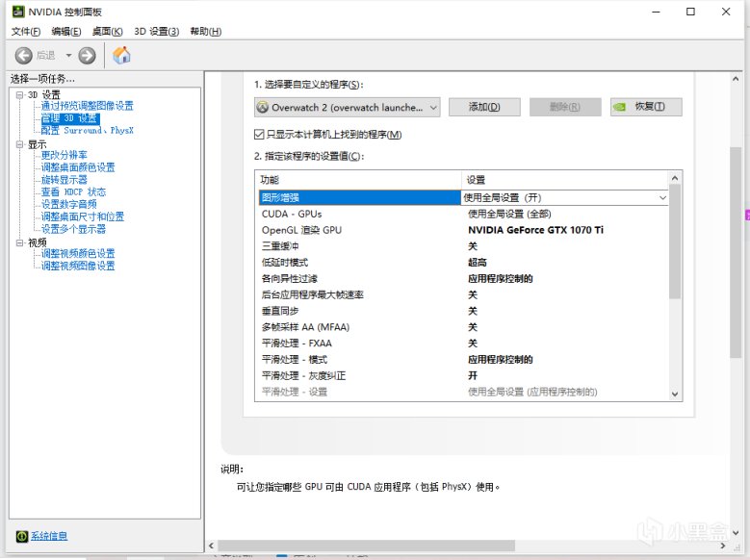Click the 添加(D) button
Screen dimensions: 750x560
[x=484, y=107]
